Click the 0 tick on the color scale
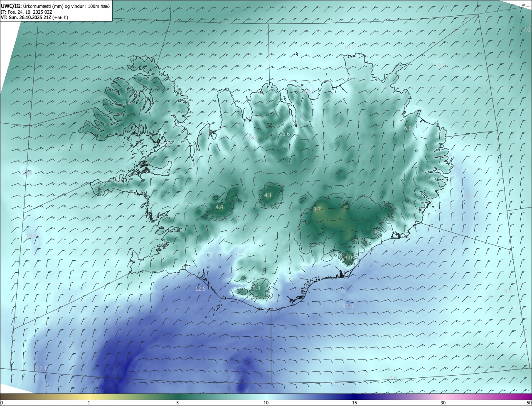 point(1,403)
